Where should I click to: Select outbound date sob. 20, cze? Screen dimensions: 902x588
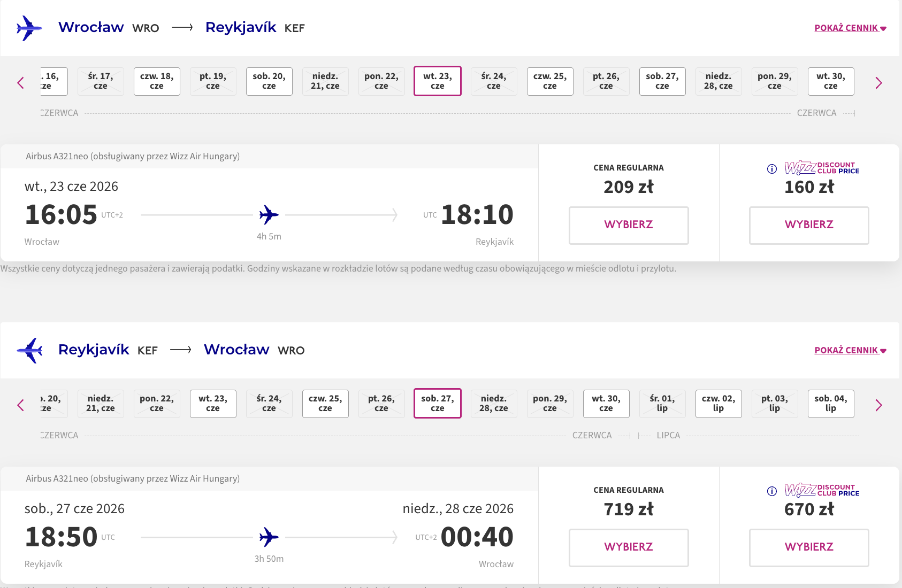(x=269, y=81)
